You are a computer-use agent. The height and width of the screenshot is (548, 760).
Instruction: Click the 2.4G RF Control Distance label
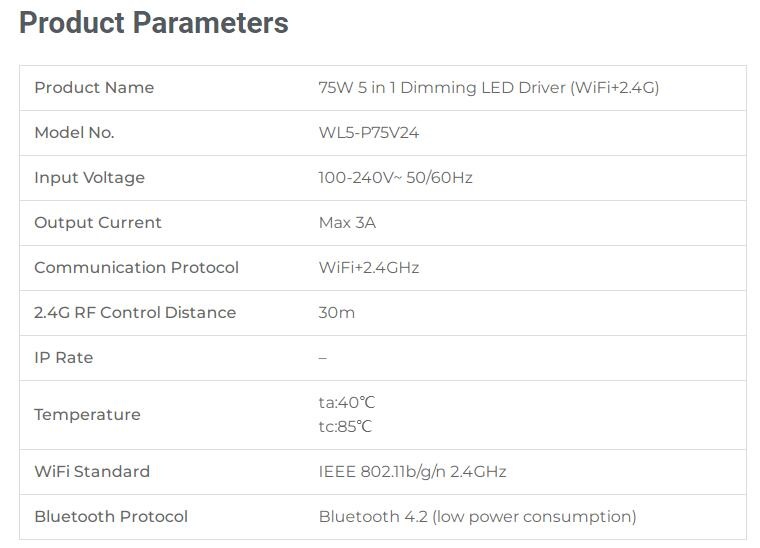tap(135, 313)
